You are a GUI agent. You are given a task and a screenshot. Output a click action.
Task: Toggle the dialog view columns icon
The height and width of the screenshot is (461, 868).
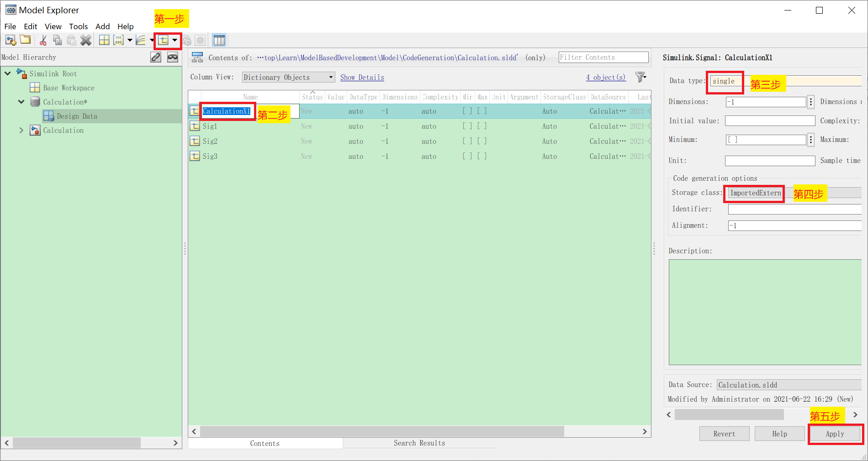click(x=219, y=40)
